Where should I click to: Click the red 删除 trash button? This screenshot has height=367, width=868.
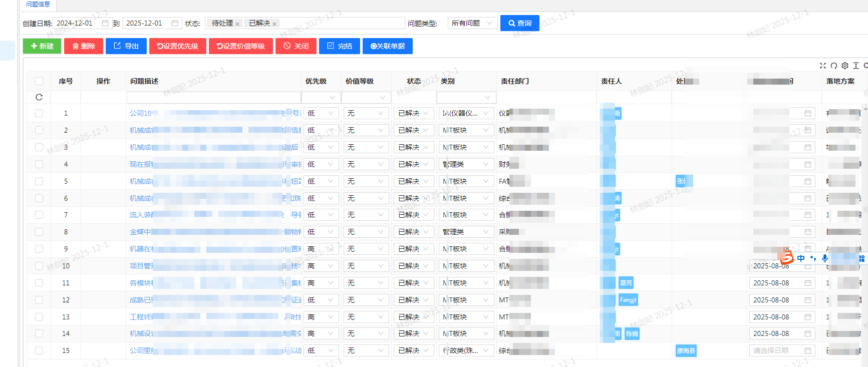84,46
